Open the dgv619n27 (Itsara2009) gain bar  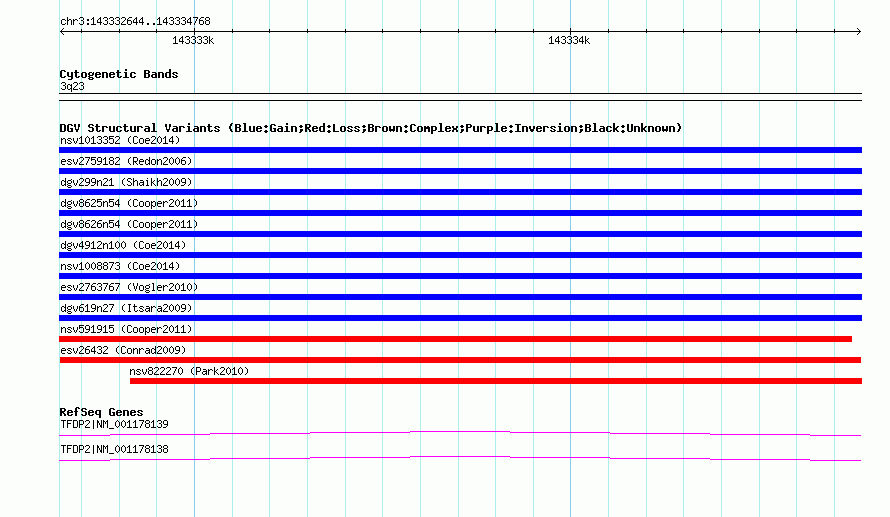(460, 318)
